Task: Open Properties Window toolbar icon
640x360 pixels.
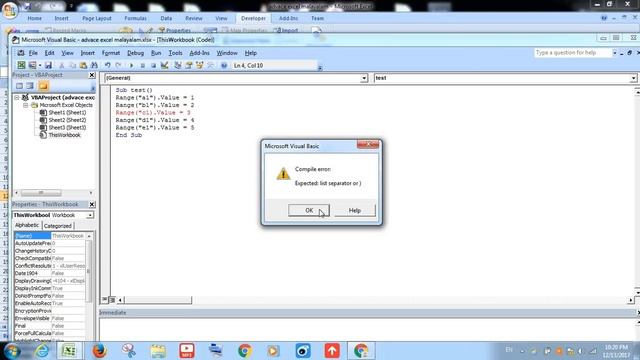Action: point(189,65)
